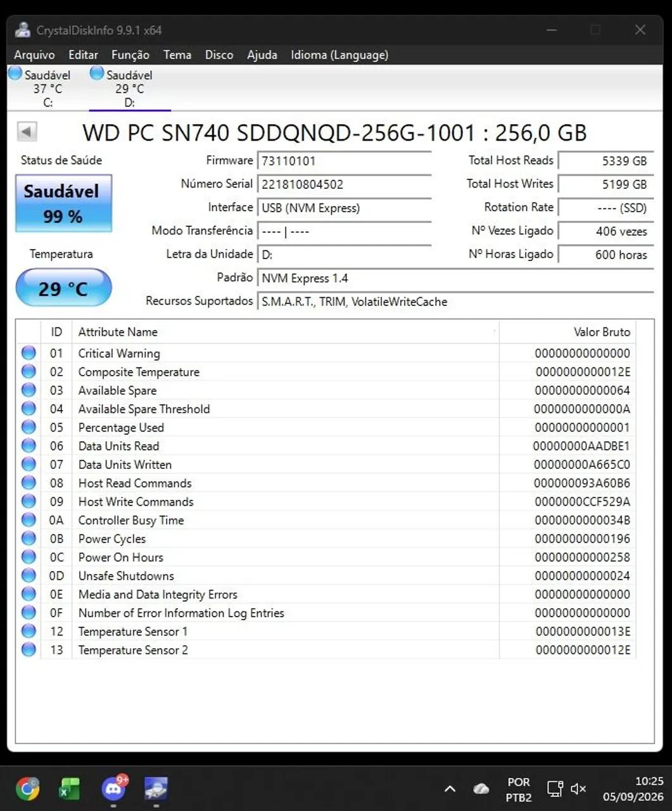Click the previous disk arrow button
The width and height of the screenshot is (672, 811).
(x=27, y=132)
